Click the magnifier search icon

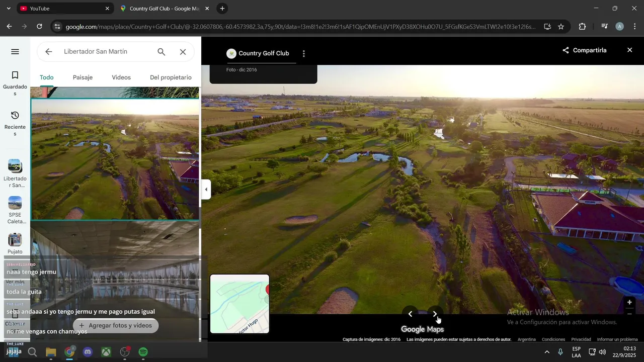(x=161, y=52)
